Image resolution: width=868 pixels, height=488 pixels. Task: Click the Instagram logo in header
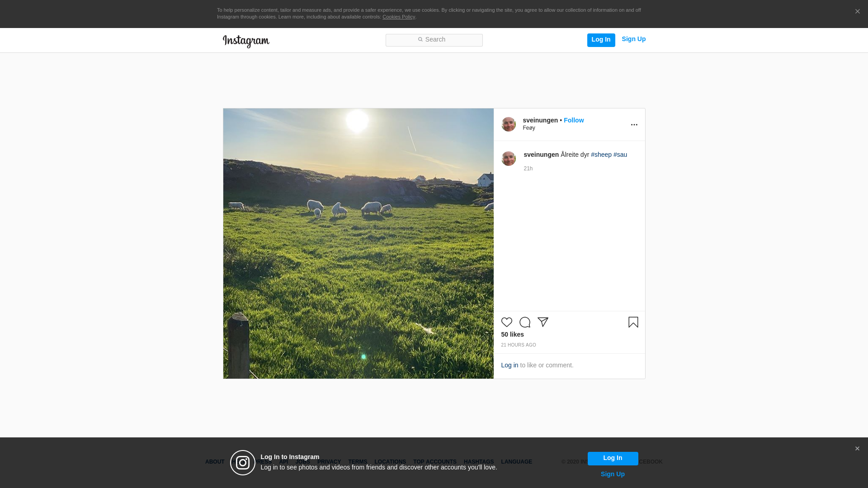click(246, 41)
